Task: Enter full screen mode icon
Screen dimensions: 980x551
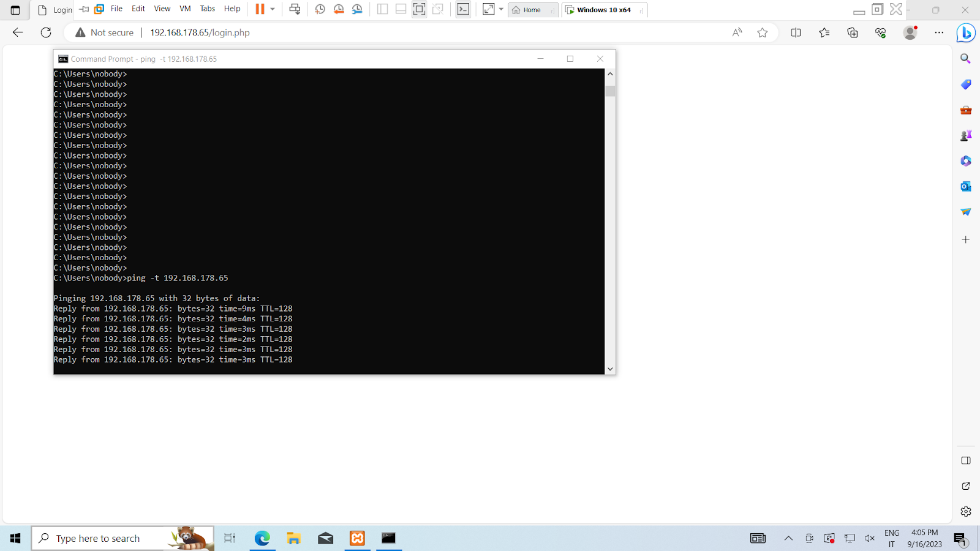Action: (x=419, y=9)
